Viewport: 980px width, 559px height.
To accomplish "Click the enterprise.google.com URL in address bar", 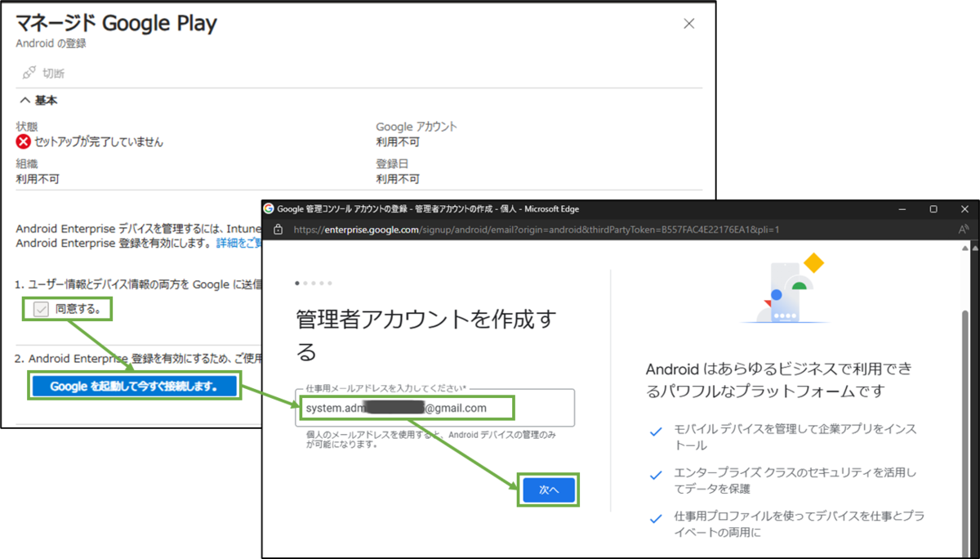I will pyautogui.click(x=536, y=230).
